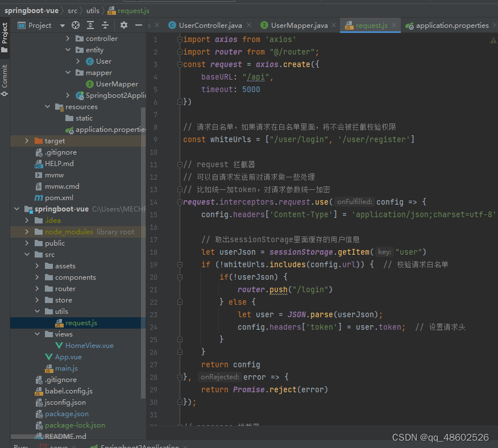Expand the node_modules folder
The width and height of the screenshot is (498, 448).
(27, 232)
